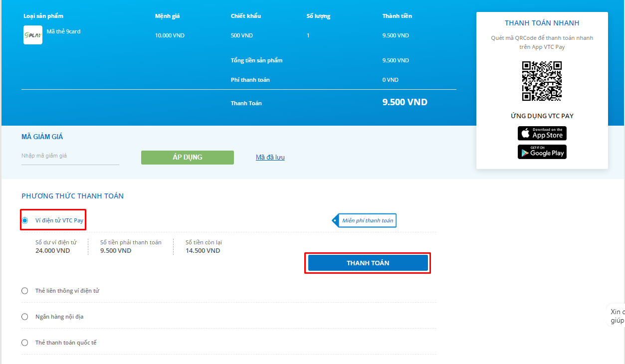Click the Miễn phí thanh toán tag
This screenshot has width=625, height=364.
[365, 220]
